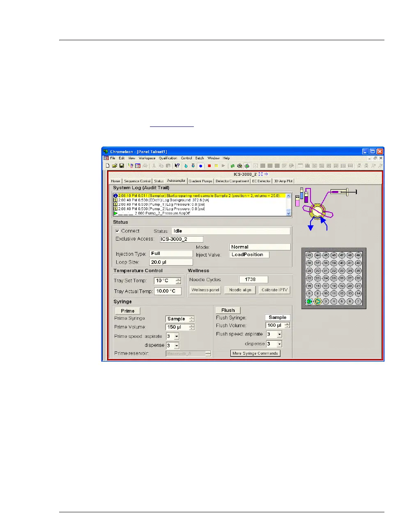
Task: Select tray vial position 21
Action: tap(358, 286)
